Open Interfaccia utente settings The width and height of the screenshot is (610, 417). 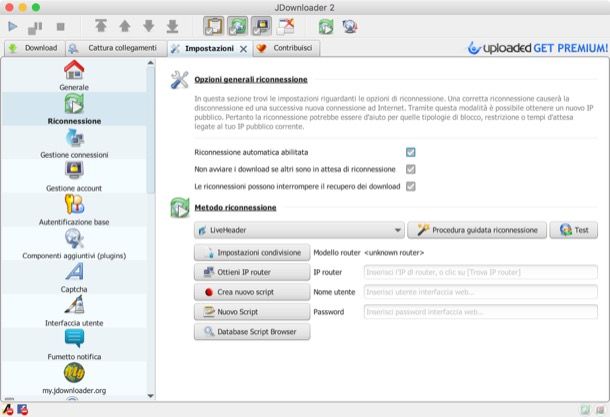point(74,311)
